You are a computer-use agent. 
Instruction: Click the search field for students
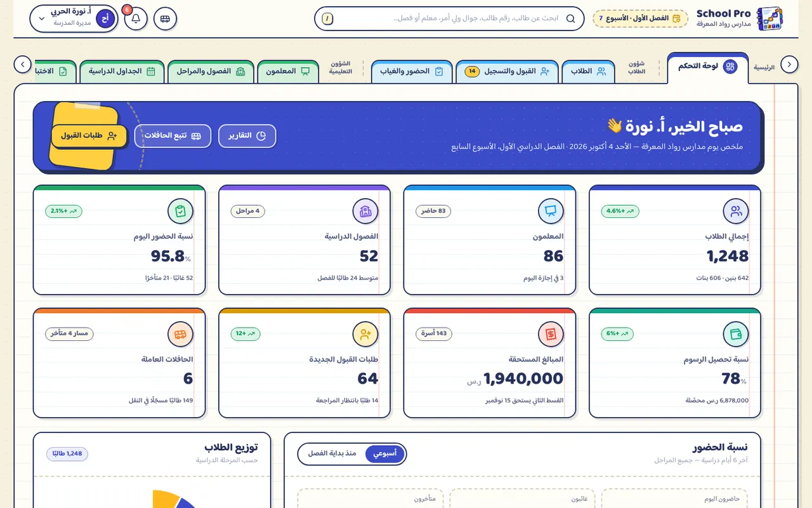(449, 18)
